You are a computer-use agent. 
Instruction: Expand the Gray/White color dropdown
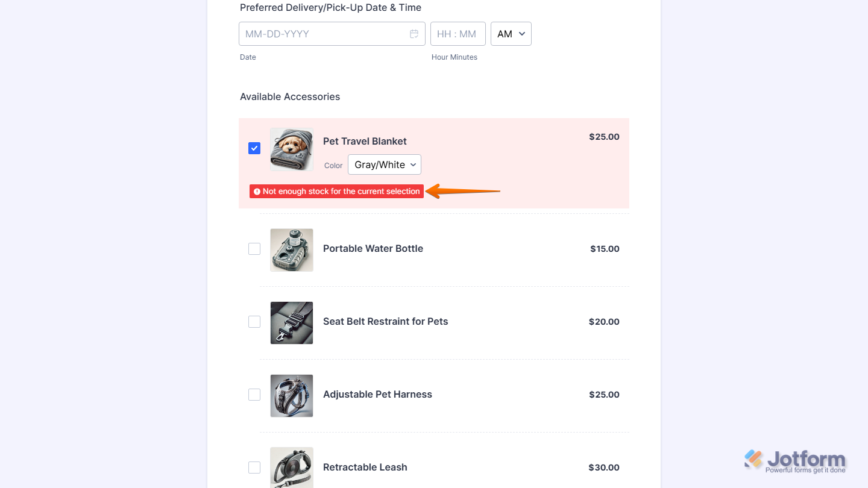tap(385, 164)
